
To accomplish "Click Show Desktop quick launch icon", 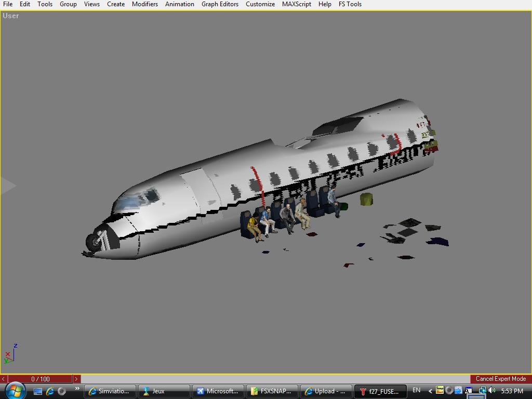I will (38, 391).
